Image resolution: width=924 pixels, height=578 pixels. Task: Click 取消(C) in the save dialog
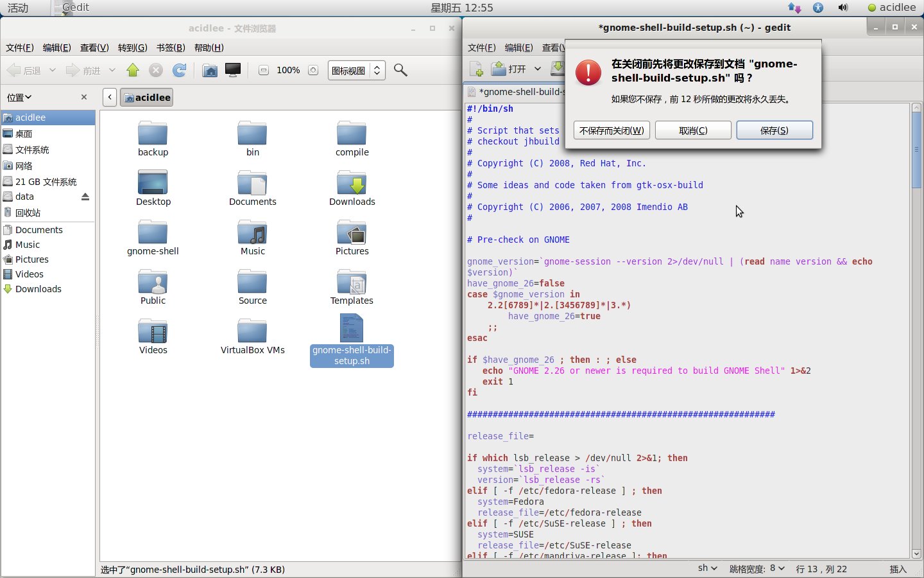coord(693,130)
